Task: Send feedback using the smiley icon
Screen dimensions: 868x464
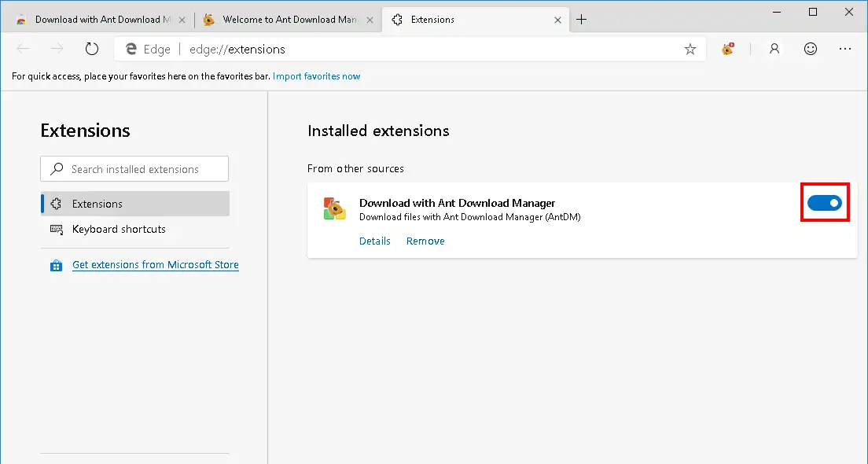Action: click(x=811, y=49)
